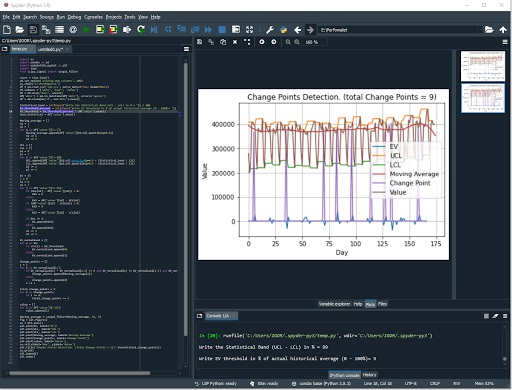The height and width of the screenshot is (390, 512).
Task: Open the editor pane options menu
Action: point(186,49)
